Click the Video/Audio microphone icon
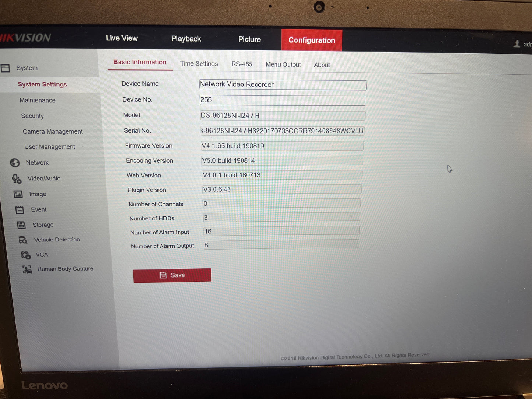Viewport: 532px width, 399px height. [x=17, y=179]
